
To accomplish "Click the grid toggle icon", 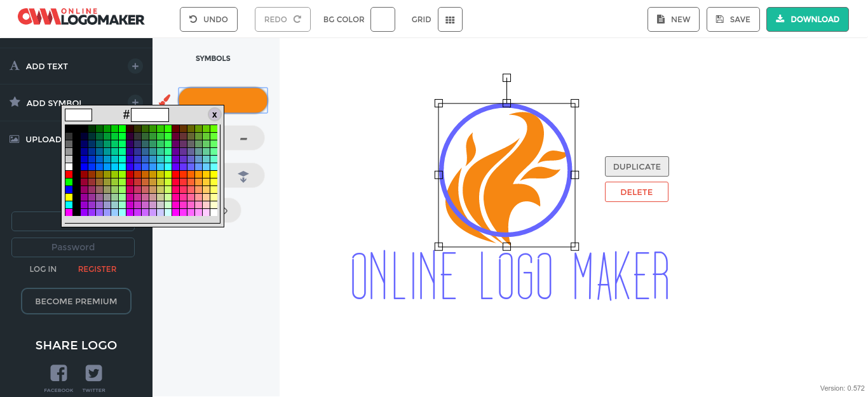I will [450, 20].
